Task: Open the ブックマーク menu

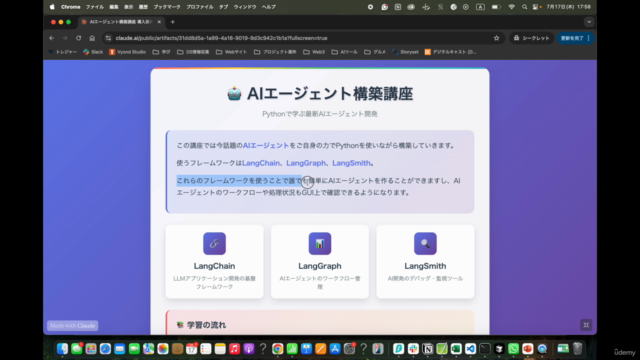Action: tap(167, 7)
